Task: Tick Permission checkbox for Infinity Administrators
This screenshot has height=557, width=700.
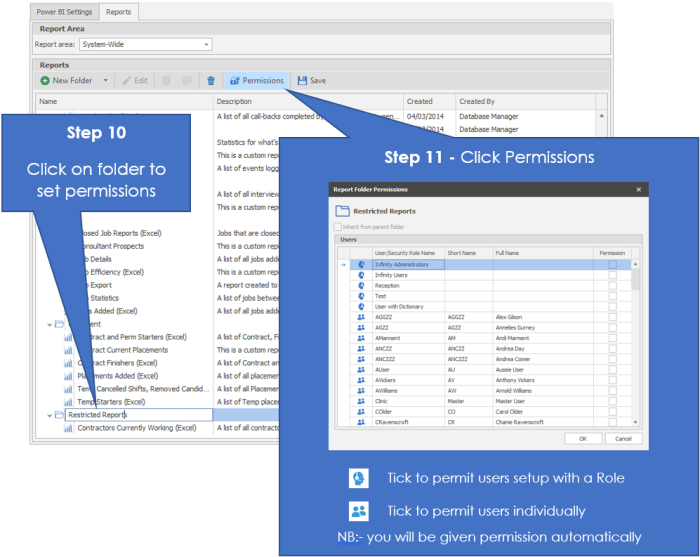Action: (x=612, y=265)
